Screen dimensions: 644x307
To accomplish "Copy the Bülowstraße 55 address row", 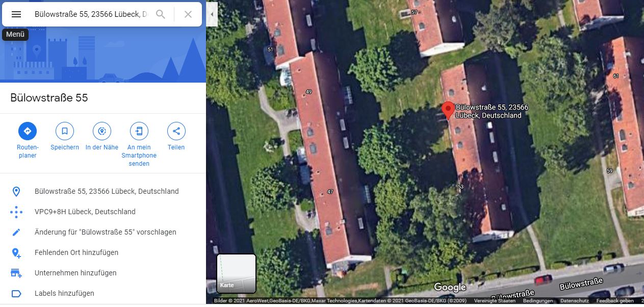I will (103, 191).
